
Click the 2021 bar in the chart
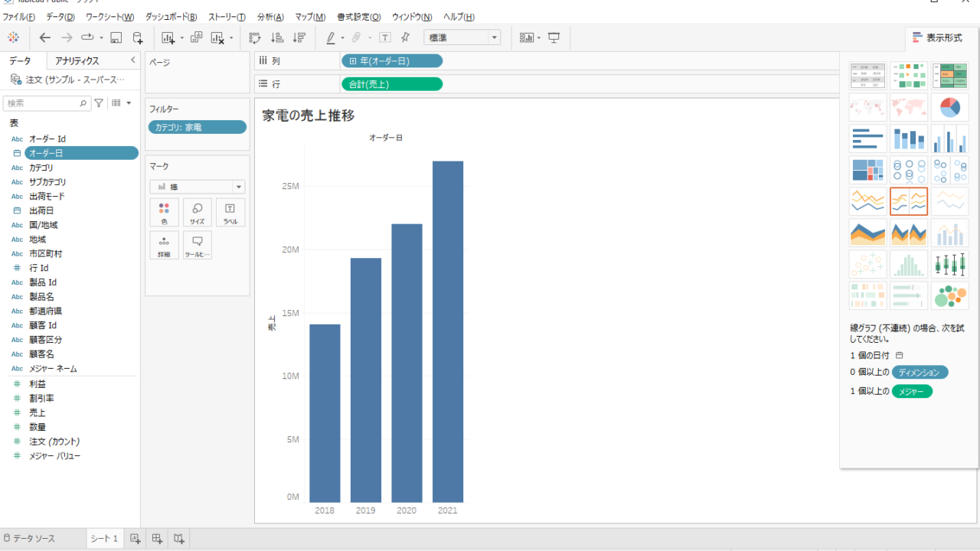pos(448,331)
